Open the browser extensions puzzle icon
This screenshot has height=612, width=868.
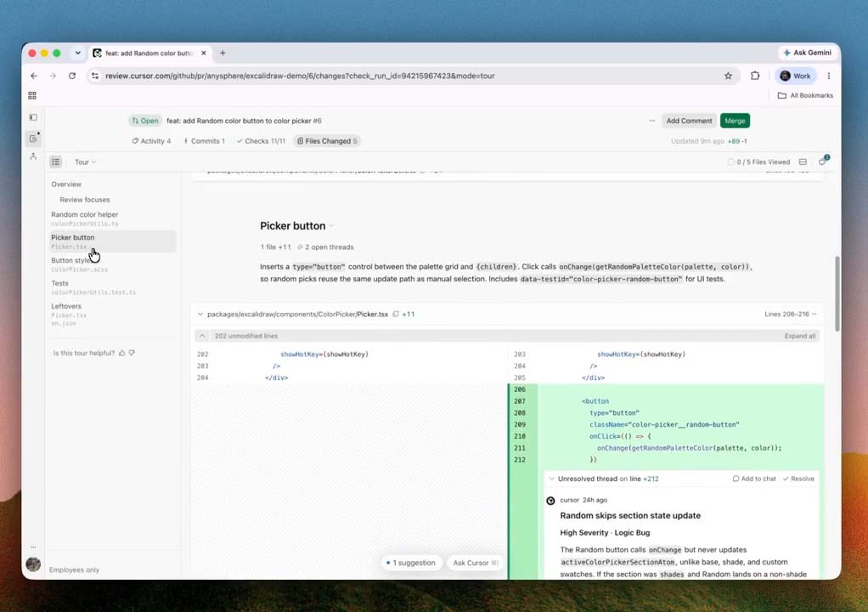[x=755, y=76]
